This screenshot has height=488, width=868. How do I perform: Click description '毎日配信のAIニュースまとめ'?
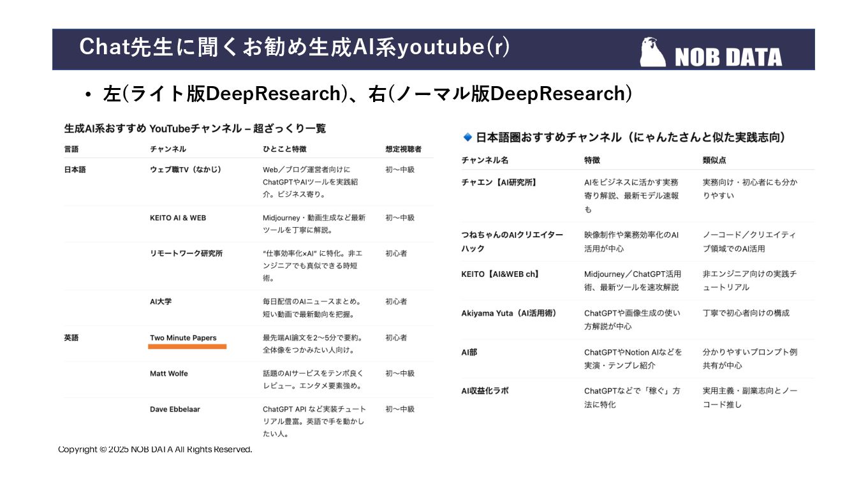(x=313, y=307)
